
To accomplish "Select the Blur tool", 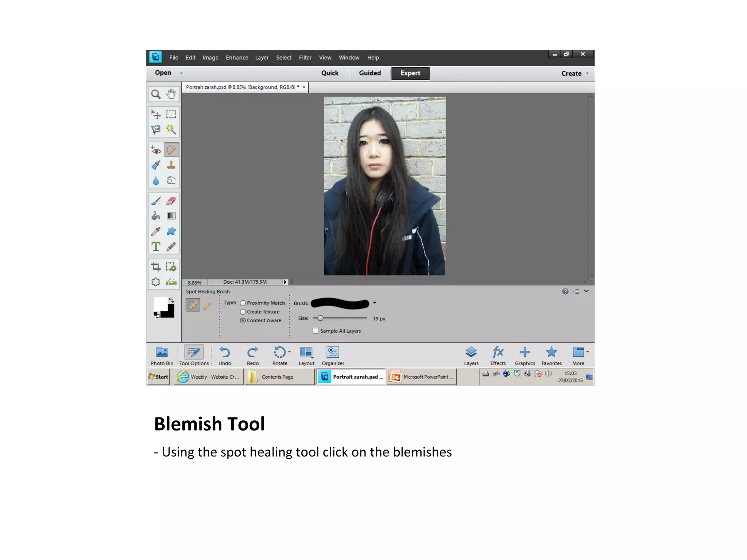I will coord(156,180).
